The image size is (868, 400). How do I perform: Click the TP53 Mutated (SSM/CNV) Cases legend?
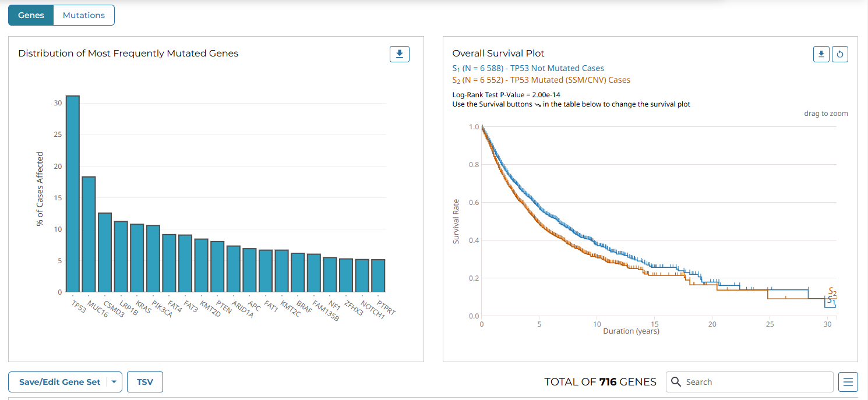[x=541, y=80]
